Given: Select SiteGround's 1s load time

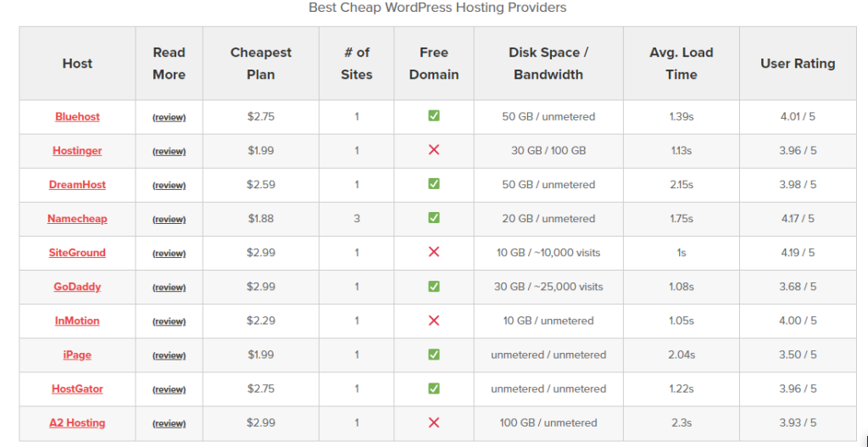Looking at the screenshot, I should (682, 253).
